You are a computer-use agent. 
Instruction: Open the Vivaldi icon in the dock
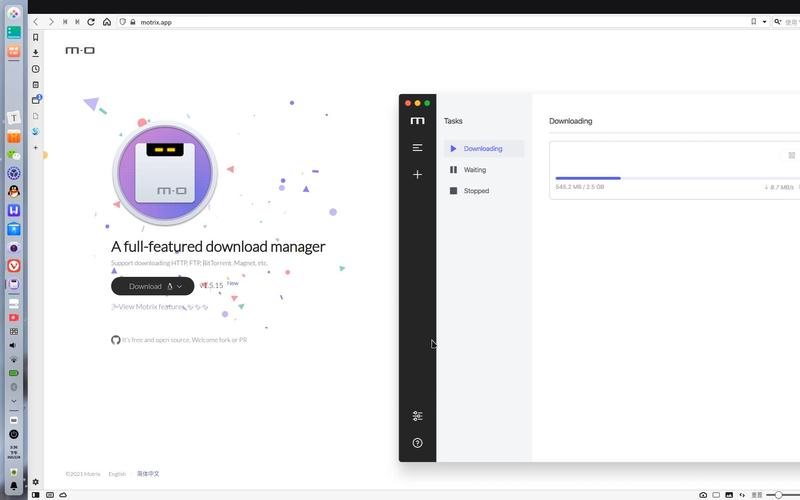point(14,265)
